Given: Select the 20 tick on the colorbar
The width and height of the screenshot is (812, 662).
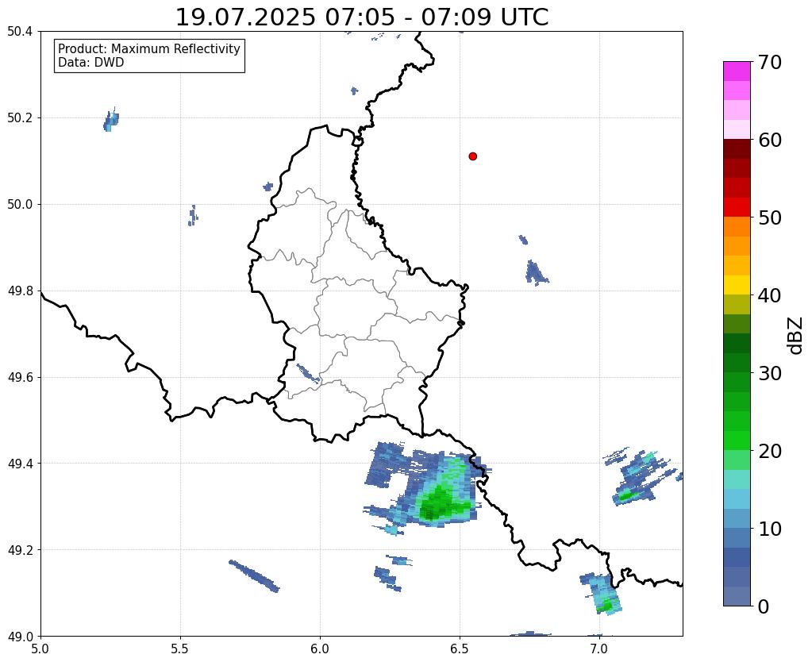Looking at the screenshot, I should pyautogui.click(x=770, y=451).
